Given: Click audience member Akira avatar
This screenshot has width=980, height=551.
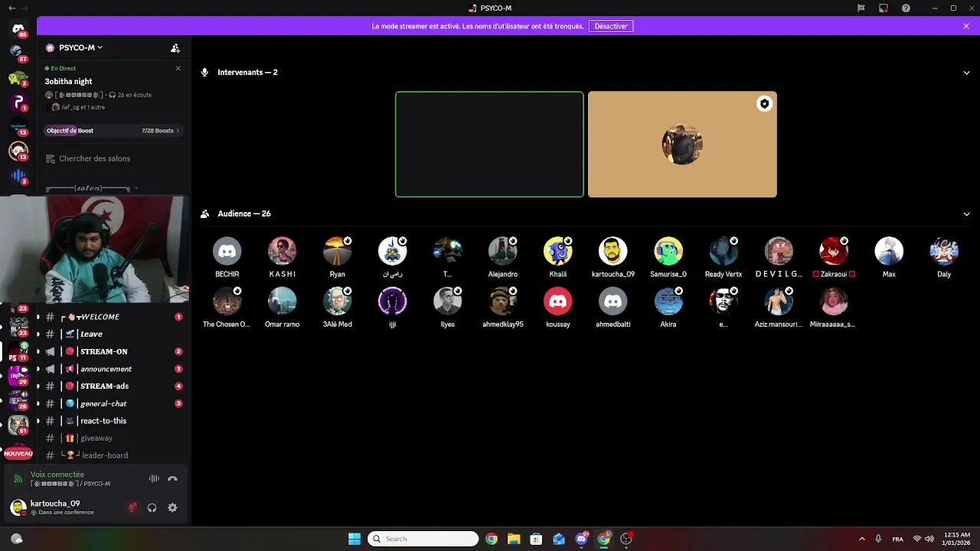Looking at the screenshot, I should tap(668, 302).
